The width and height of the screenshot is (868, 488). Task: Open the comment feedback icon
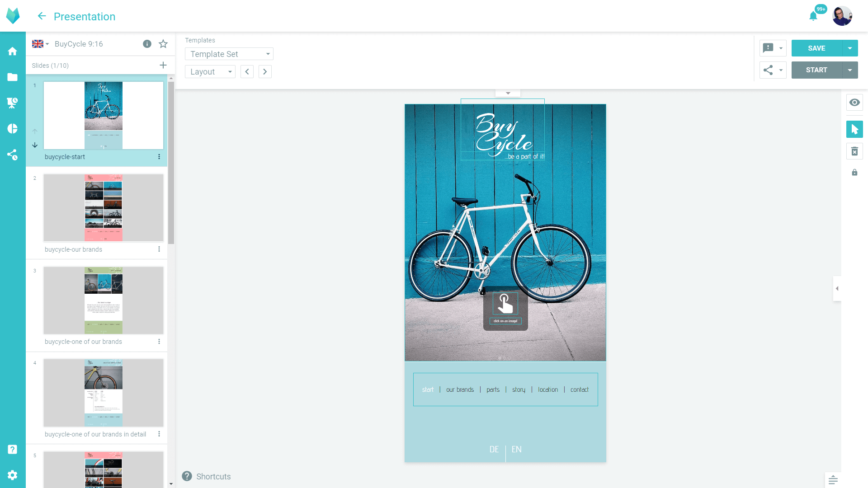[768, 48]
